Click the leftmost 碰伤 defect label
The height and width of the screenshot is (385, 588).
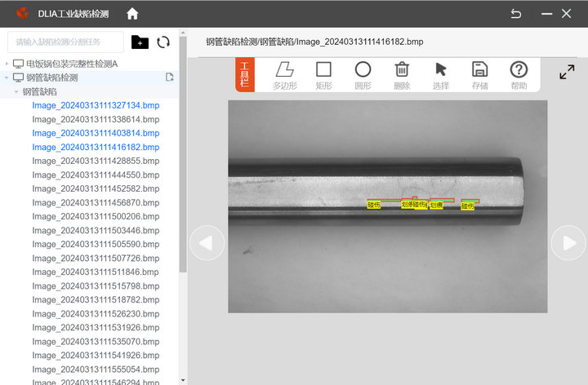374,205
